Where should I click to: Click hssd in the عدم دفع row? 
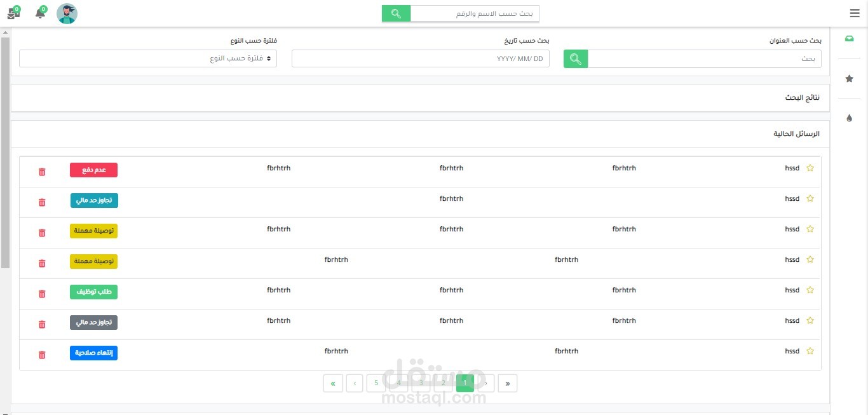(x=792, y=168)
